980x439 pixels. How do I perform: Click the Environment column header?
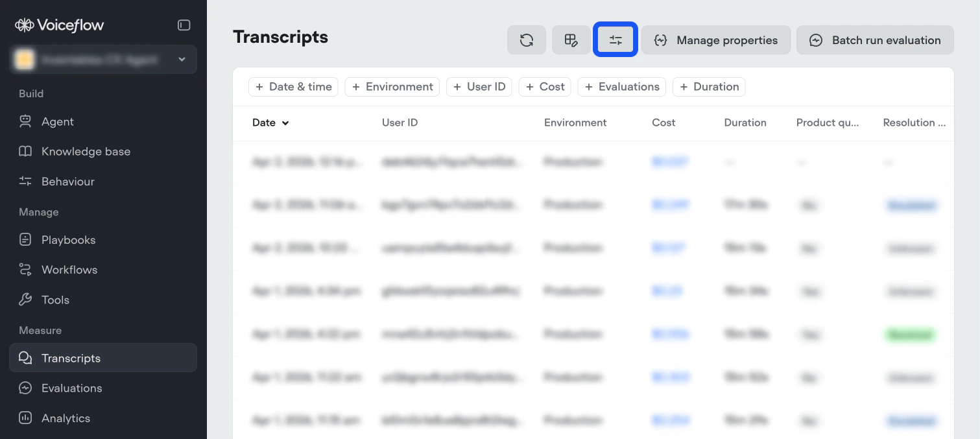575,123
